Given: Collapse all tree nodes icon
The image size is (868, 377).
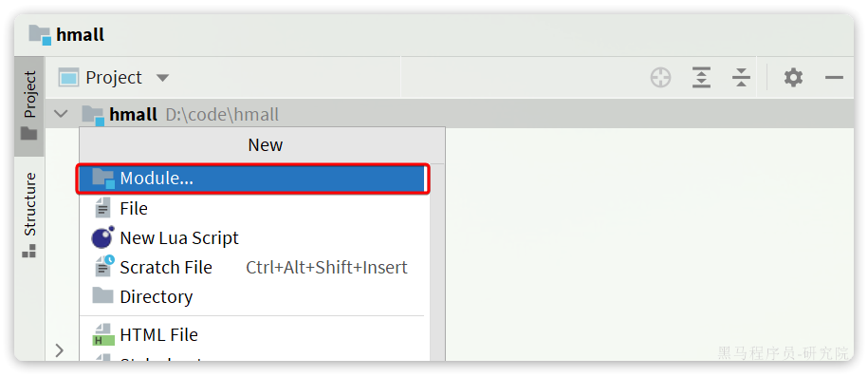Looking at the screenshot, I should tap(741, 78).
